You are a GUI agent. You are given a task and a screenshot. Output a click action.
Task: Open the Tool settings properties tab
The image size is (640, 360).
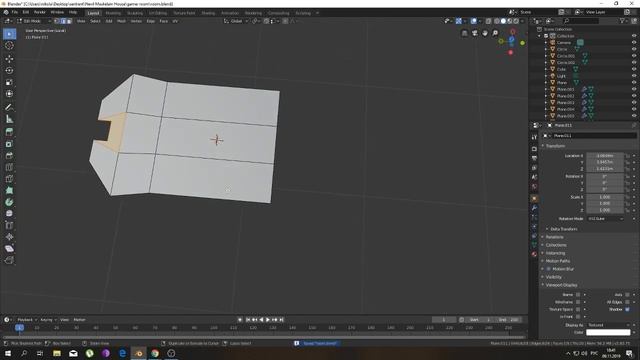pyautogui.click(x=534, y=138)
